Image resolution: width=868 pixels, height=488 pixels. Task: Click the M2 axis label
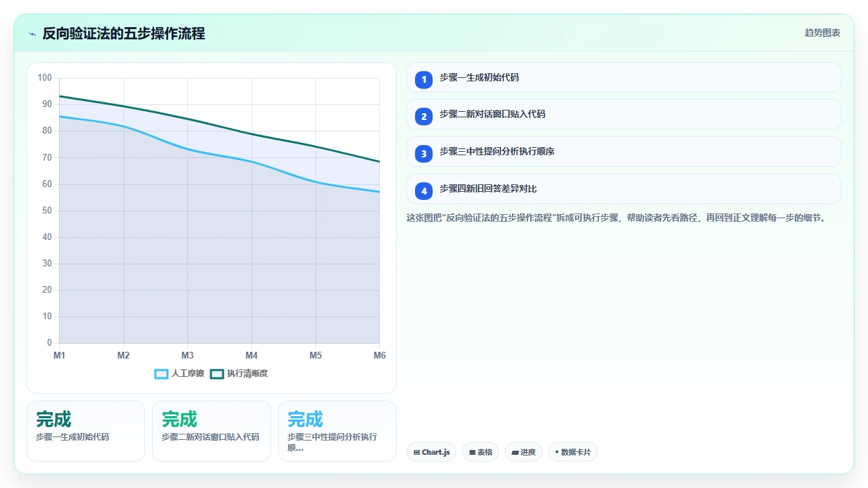pos(123,355)
